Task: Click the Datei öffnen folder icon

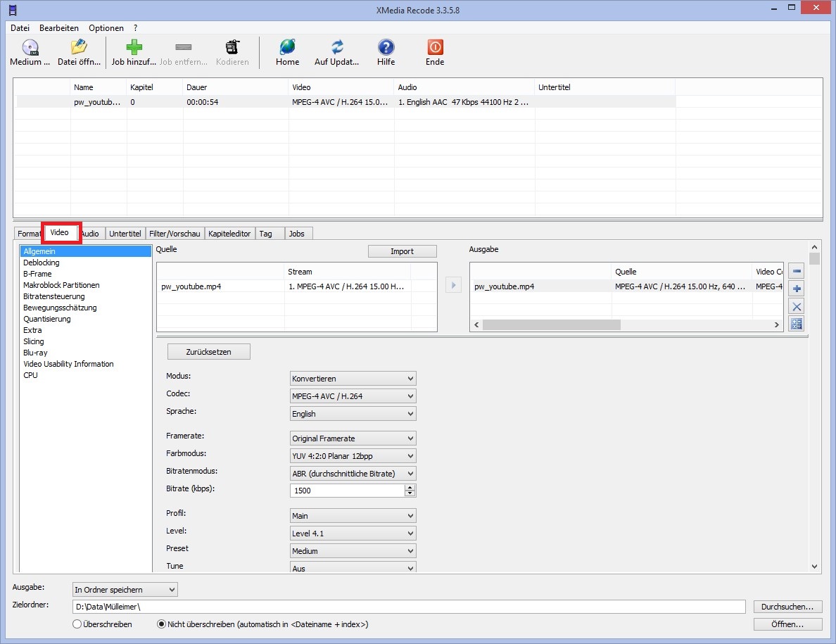Action: click(x=78, y=48)
